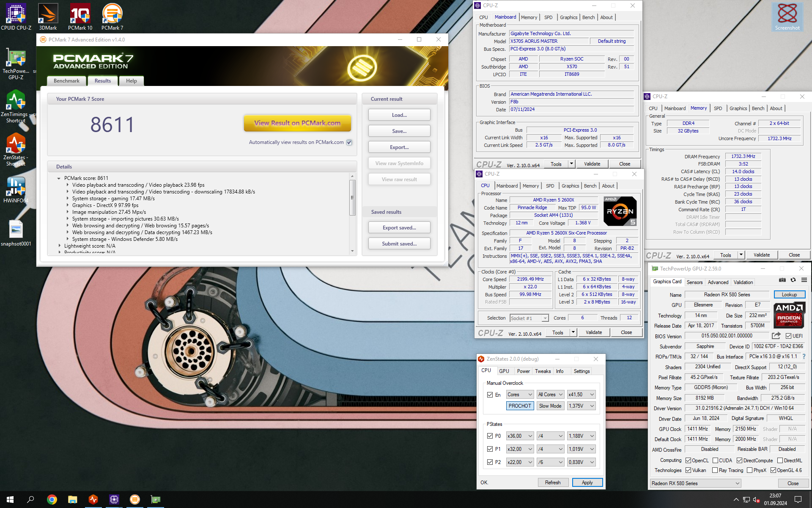Expand Lightweight score N/A tree item

59,246
